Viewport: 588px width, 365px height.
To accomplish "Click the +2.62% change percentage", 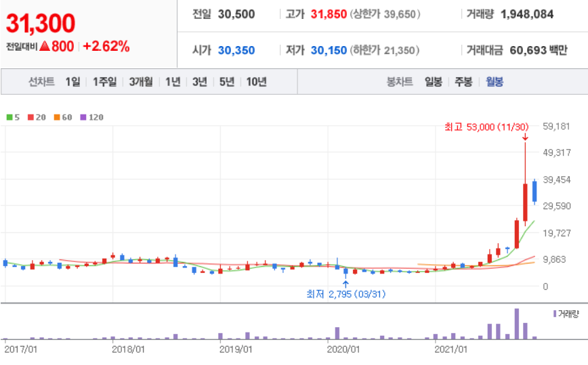I will tap(106, 47).
